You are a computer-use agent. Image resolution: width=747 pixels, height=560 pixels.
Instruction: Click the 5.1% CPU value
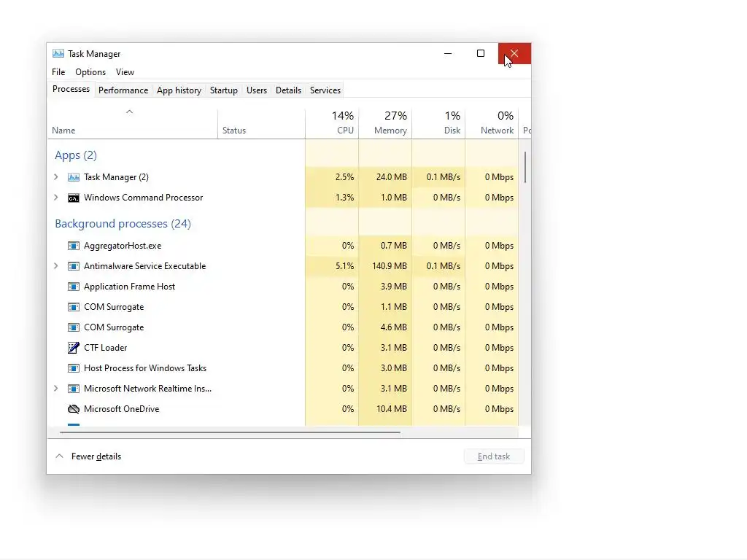[x=345, y=266]
